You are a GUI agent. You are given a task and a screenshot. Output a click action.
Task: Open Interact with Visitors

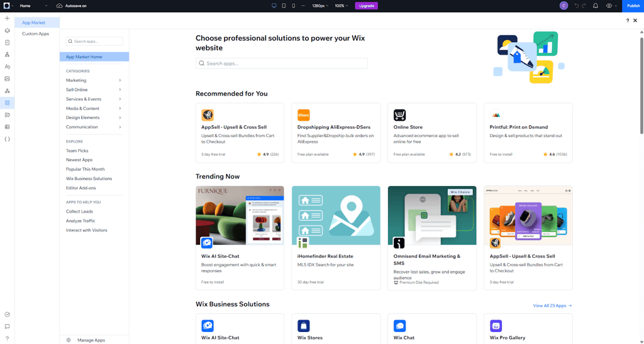pyautogui.click(x=87, y=230)
